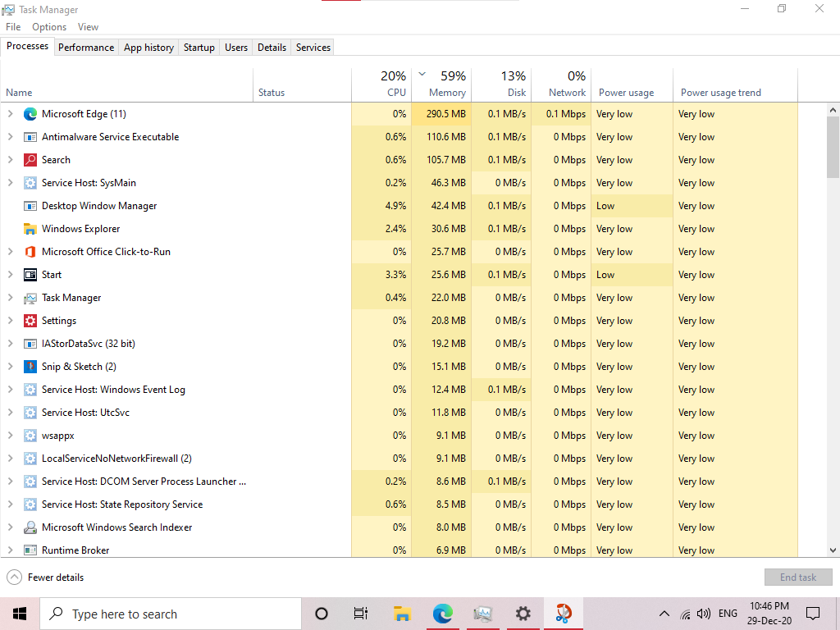Click the volume icon in system tray
The height and width of the screenshot is (630, 840).
pos(703,614)
